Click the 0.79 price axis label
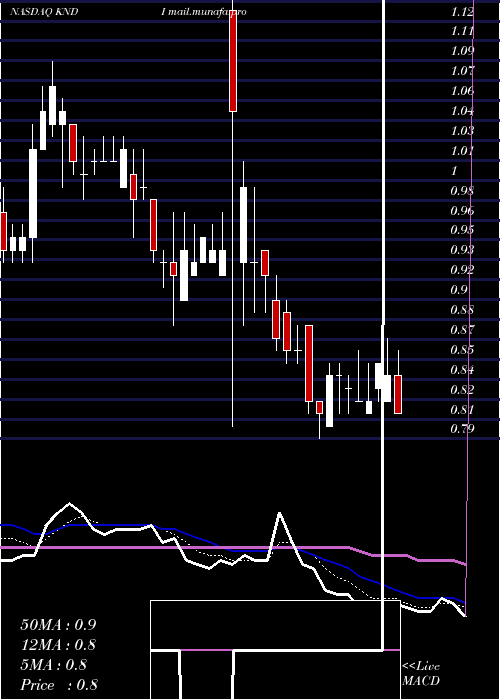The height and width of the screenshot is (700, 500). [x=462, y=429]
